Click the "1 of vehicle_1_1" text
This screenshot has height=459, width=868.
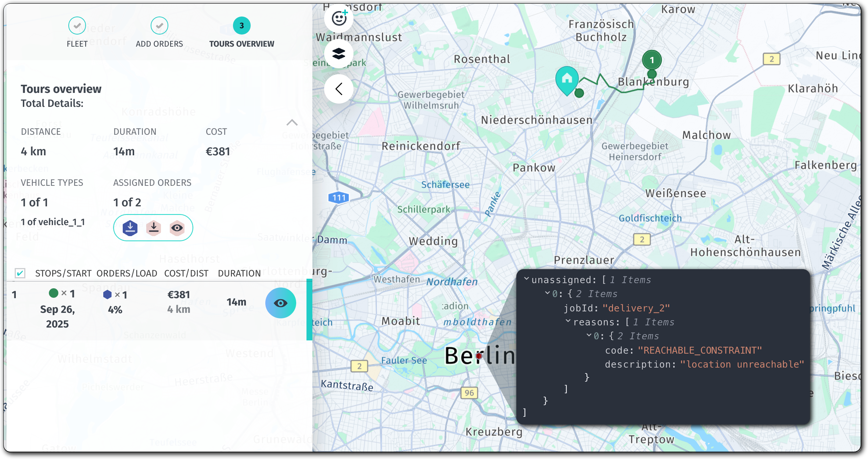[53, 222]
